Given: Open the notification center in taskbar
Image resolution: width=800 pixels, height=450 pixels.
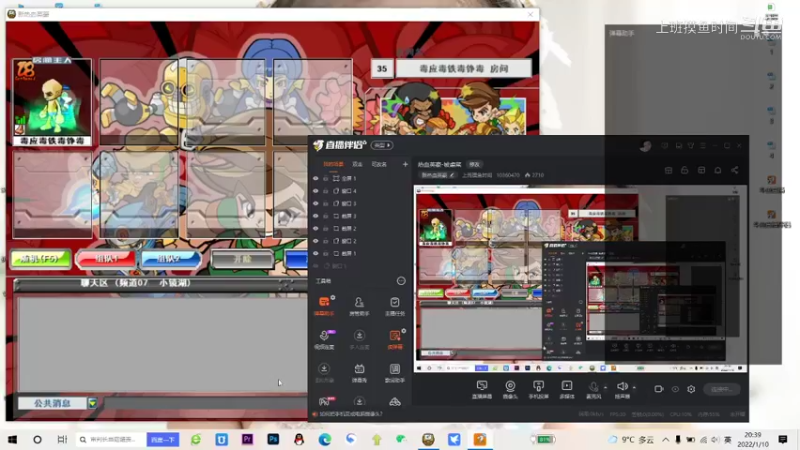Looking at the screenshot, I should click(783, 439).
